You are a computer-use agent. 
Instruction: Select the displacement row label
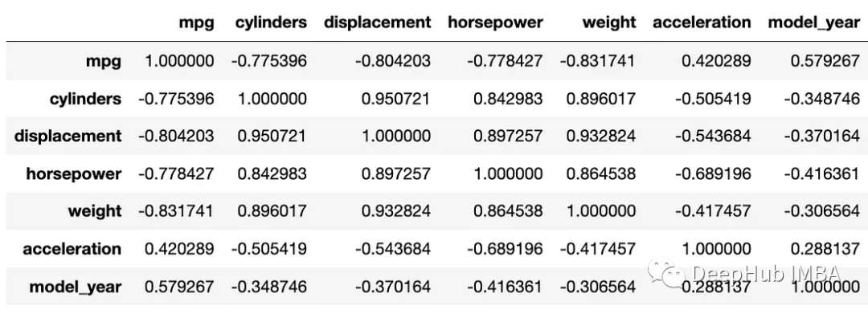(68, 136)
